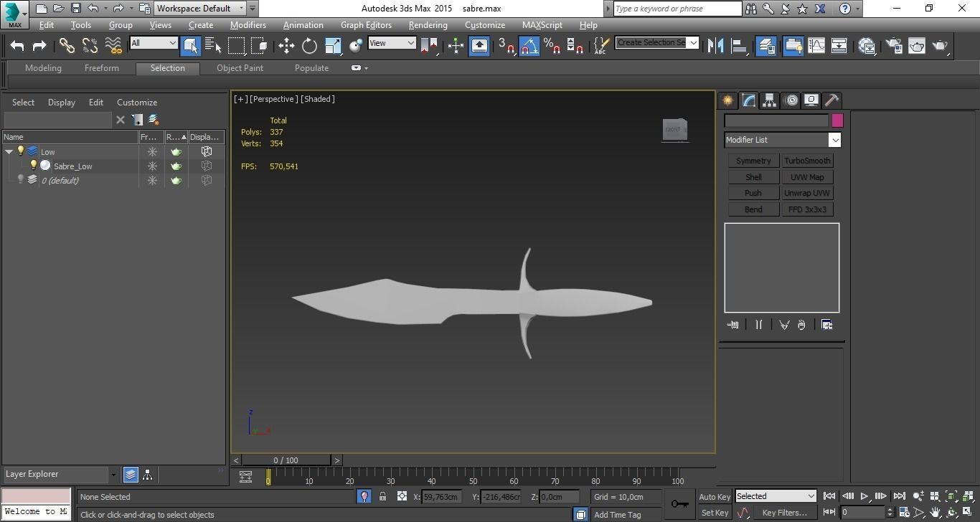Image resolution: width=980 pixels, height=522 pixels.
Task: Open Rendered Frame Window
Action: tap(917, 46)
